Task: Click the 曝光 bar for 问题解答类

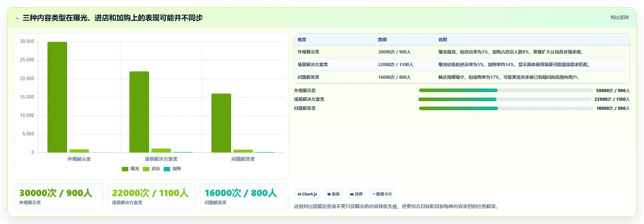Action: [x=221, y=123]
